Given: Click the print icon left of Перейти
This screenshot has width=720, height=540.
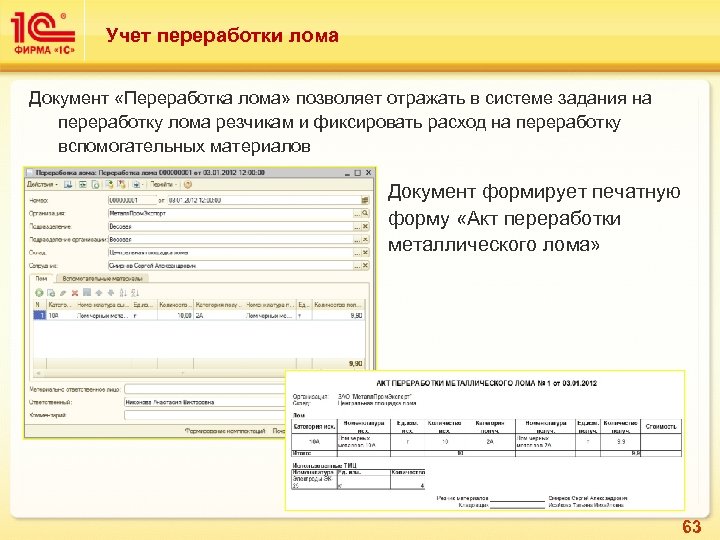Looking at the screenshot, I should click(136, 185).
